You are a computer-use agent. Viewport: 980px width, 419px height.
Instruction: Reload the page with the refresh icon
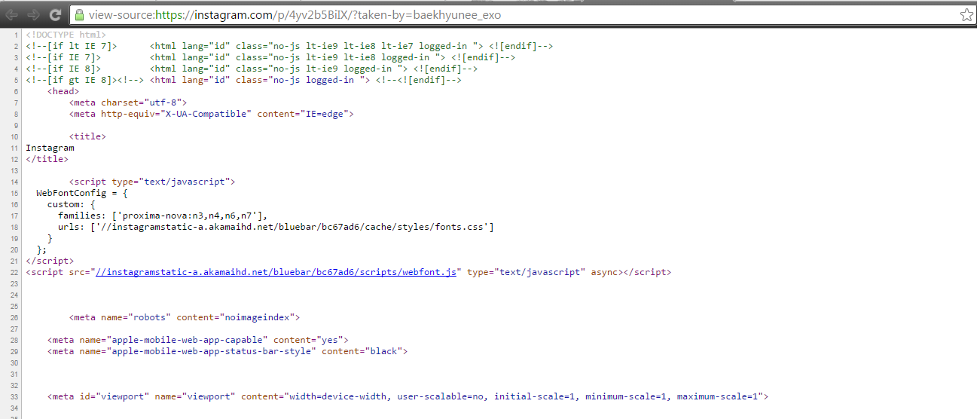[x=55, y=14]
